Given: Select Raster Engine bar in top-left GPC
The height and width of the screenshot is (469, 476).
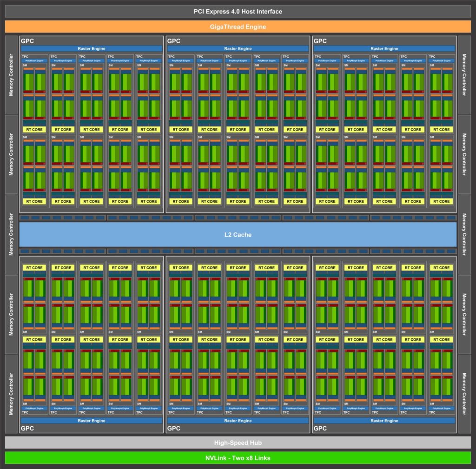Looking at the screenshot, I should pyautogui.click(x=92, y=48).
